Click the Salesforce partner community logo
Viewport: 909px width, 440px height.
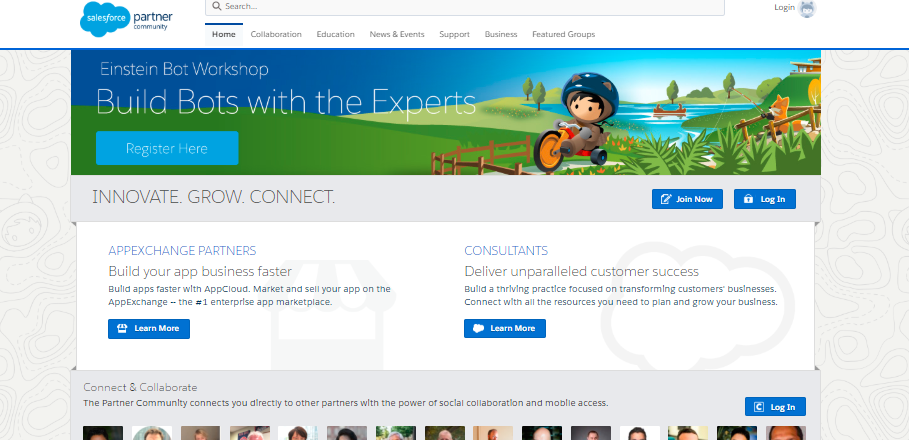126,19
